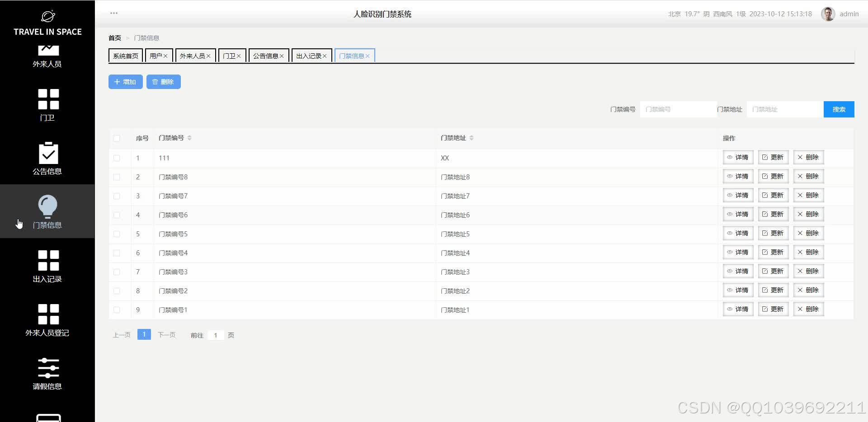
Task: Sort by 门禁地址 column arrows
Action: pyautogui.click(x=472, y=138)
